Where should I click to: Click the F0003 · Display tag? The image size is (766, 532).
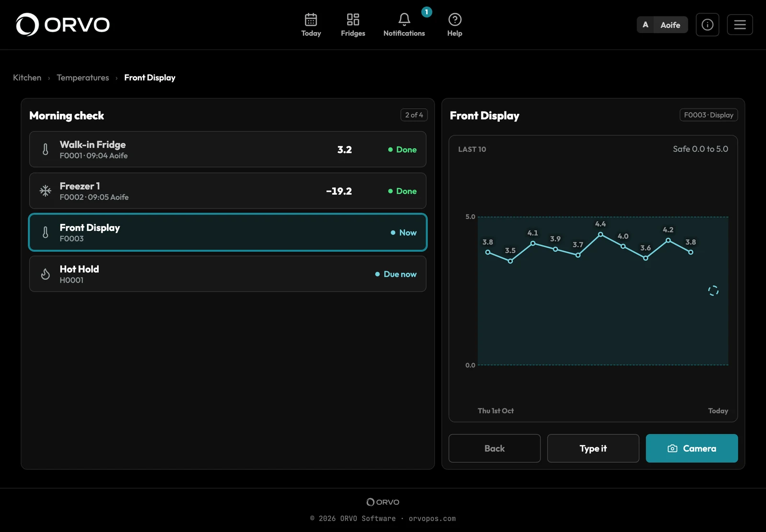click(709, 115)
